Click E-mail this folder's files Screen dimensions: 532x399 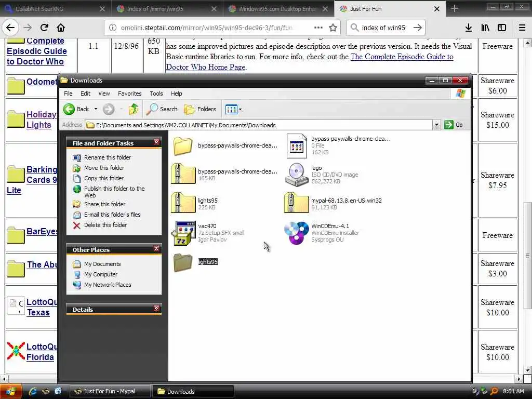tap(112, 215)
